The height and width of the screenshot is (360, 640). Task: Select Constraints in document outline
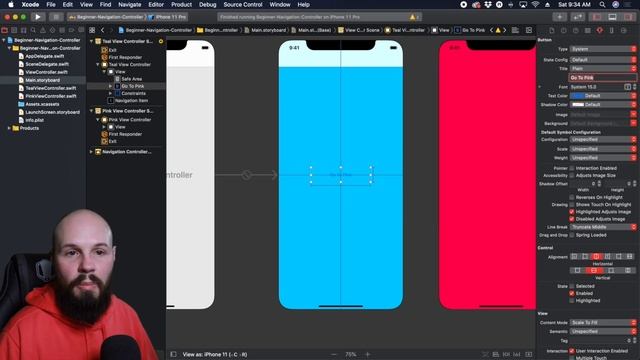pos(133,93)
